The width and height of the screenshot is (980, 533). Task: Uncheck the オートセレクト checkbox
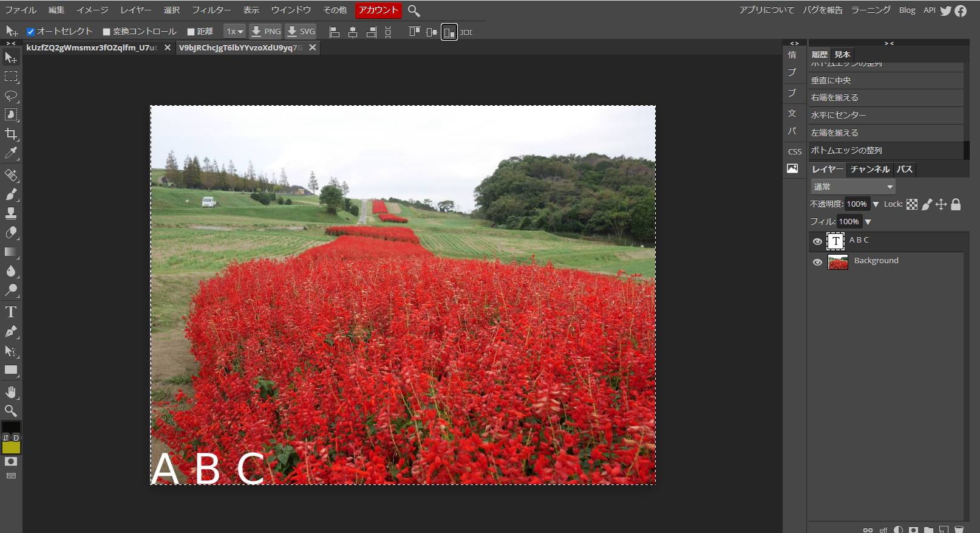point(31,32)
